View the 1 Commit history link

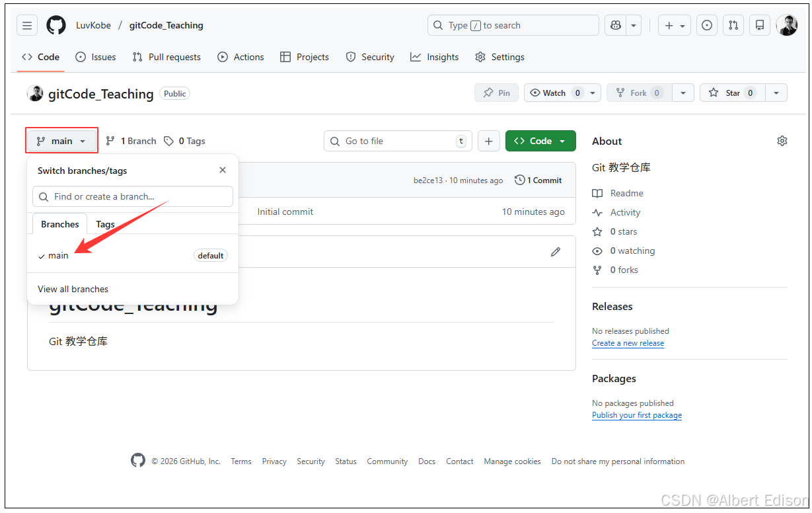538,180
